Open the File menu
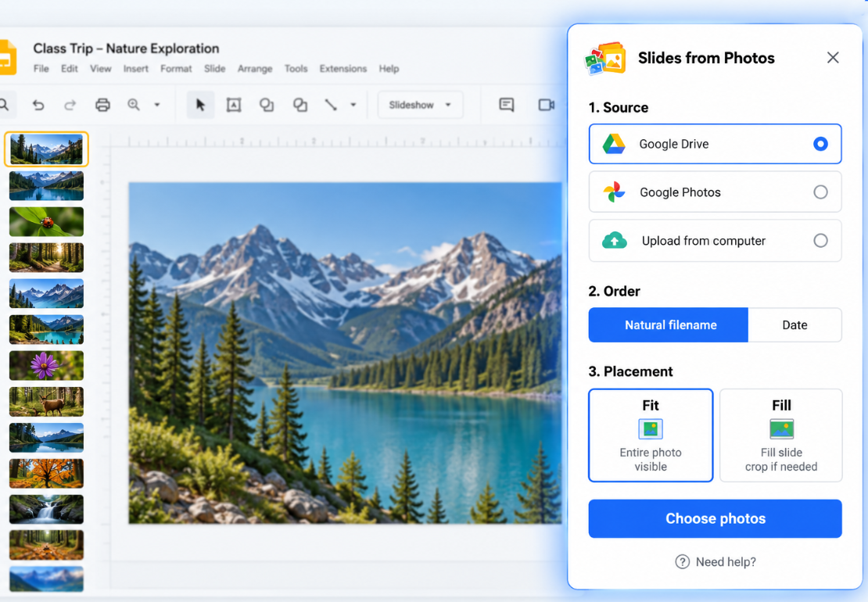 41,69
